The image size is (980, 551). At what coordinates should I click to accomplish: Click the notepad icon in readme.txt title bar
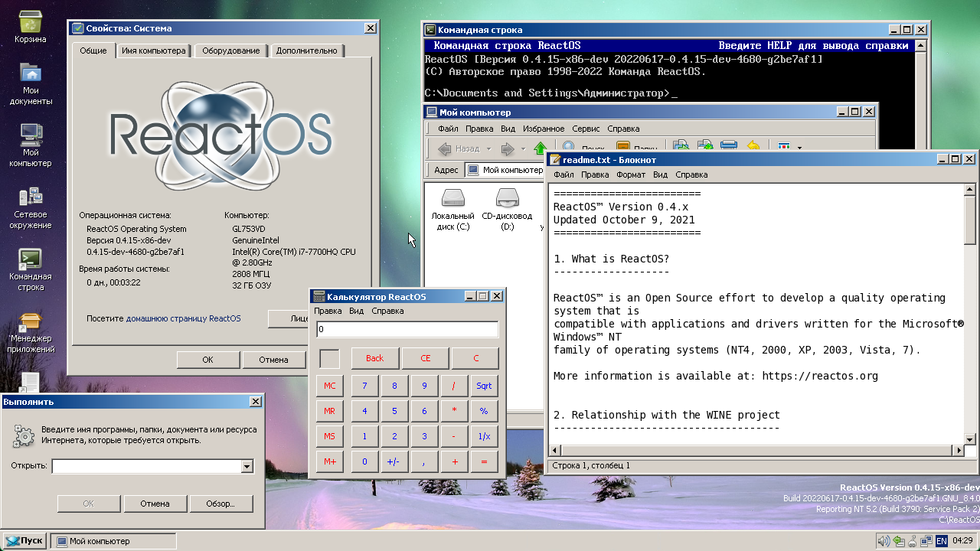tap(555, 159)
